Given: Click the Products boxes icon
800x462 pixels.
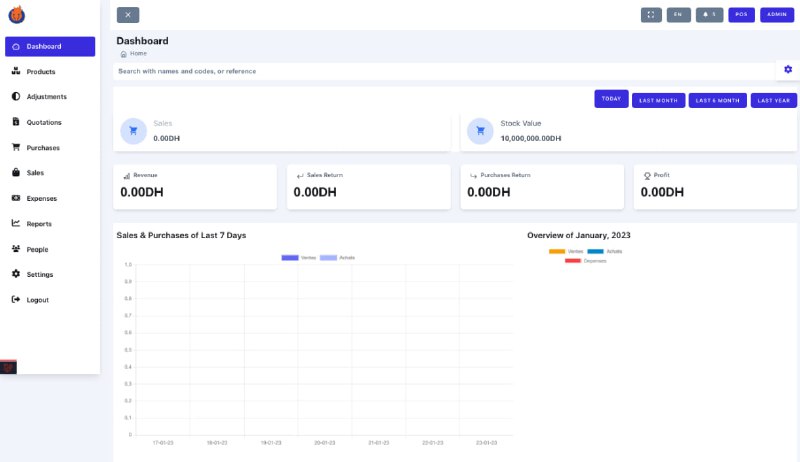Looking at the screenshot, I should point(16,71).
